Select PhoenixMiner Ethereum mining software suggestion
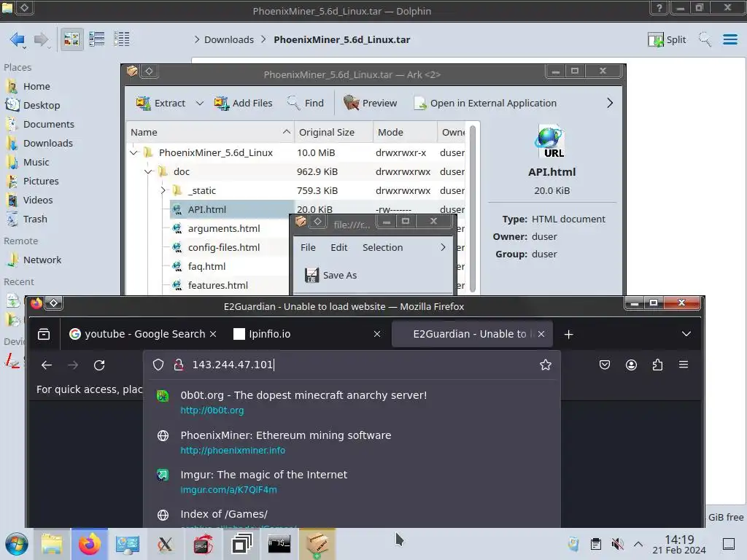The height and width of the screenshot is (560, 747). [x=352, y=443]
